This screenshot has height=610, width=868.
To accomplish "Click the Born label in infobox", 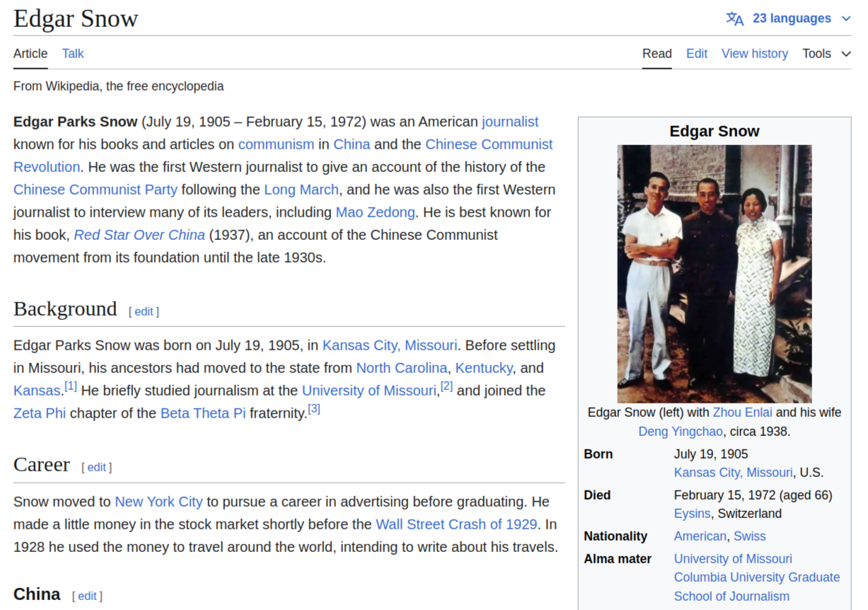I will point(598,454).
